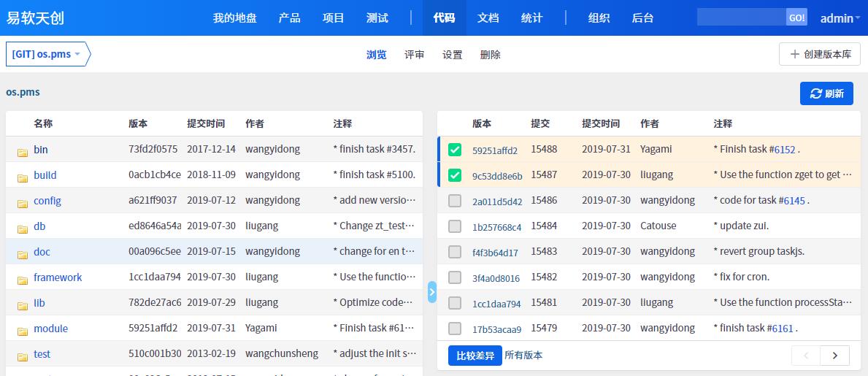The width and height of the screenshot is (868, 376).
Task: Click the db folder icon
Action: (x=23, y=229)
